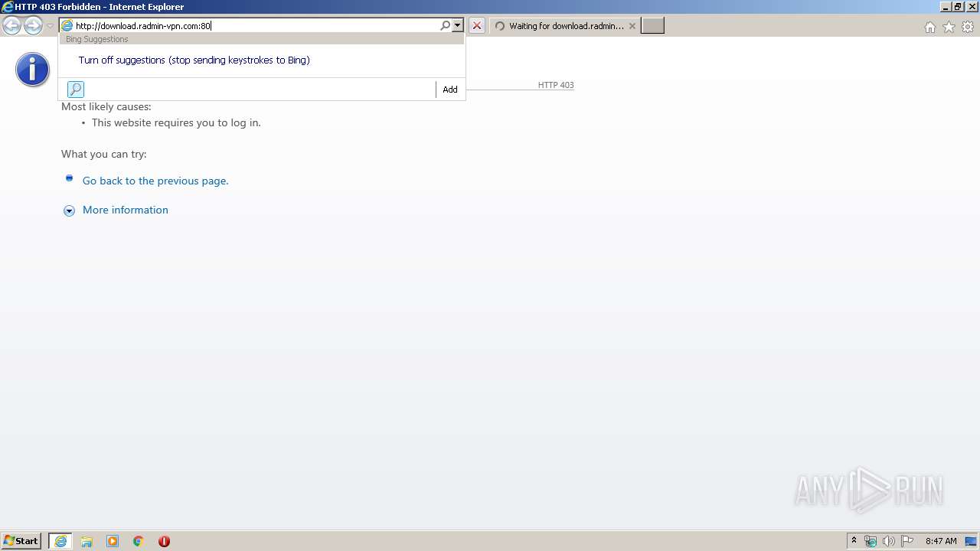Open Windows Media Player taskbar icon
The image size is (980, 551).
(113, 541)
